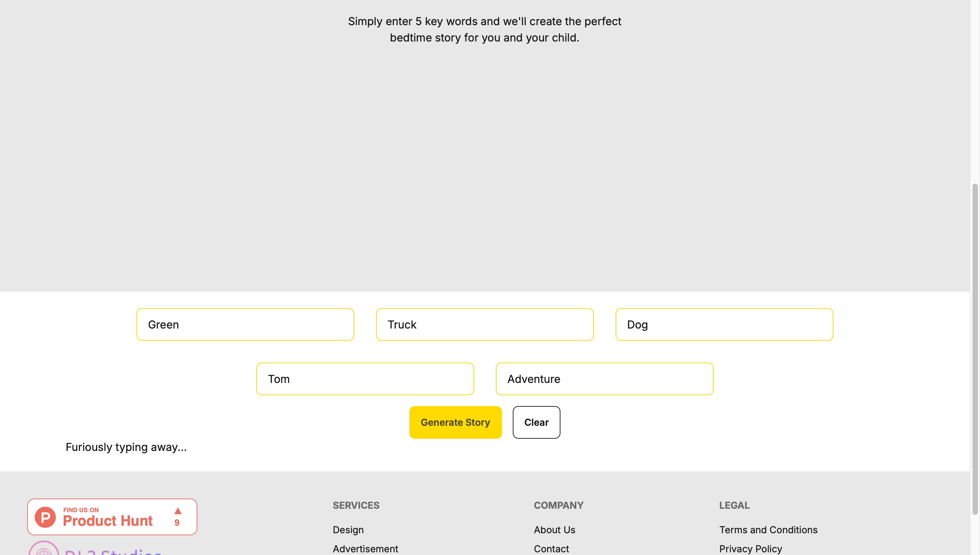Click the Product Hunt logo icon
The image size is (980, 555).
tap(45, 517)
